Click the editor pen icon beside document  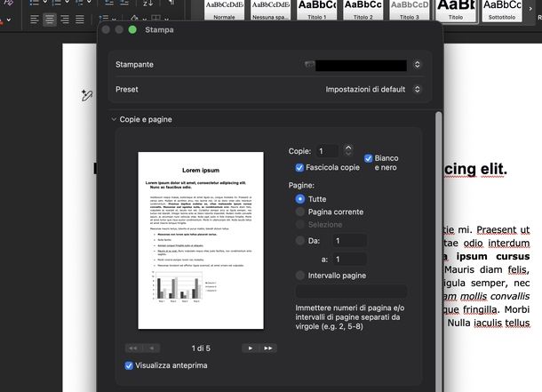(86, 95)
